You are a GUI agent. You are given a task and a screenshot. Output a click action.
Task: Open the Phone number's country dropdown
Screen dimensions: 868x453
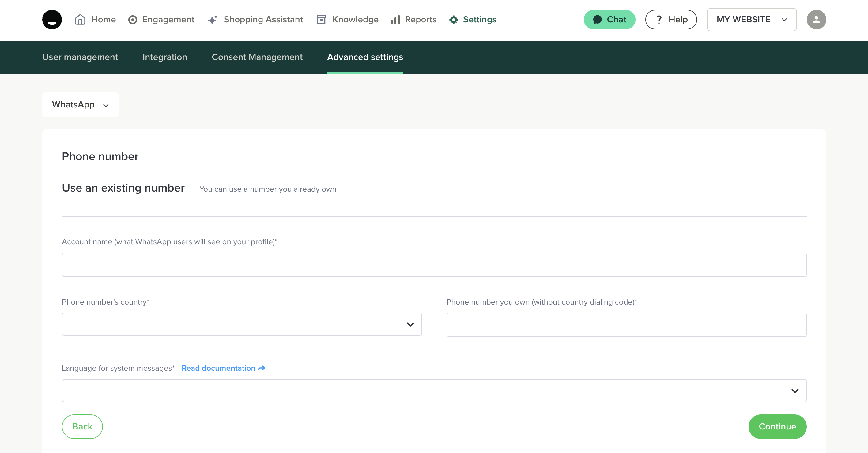tap(242, 324)
